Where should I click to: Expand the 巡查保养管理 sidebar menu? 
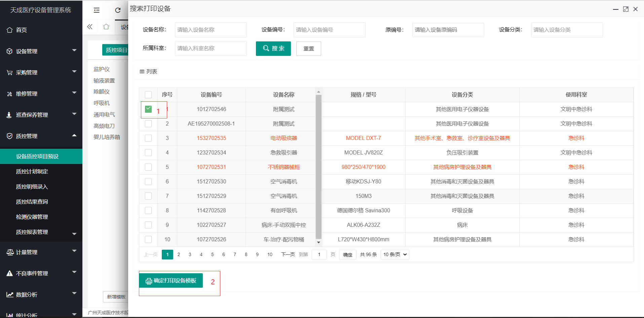pos(74,114)
